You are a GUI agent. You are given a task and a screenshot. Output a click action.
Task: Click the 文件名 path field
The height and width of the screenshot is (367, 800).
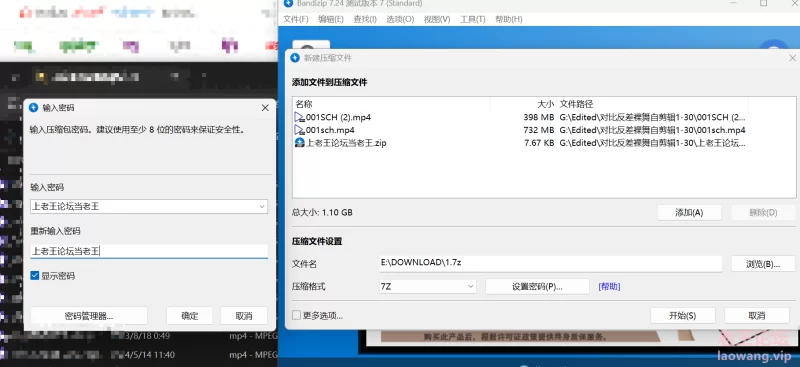[550, 263]
